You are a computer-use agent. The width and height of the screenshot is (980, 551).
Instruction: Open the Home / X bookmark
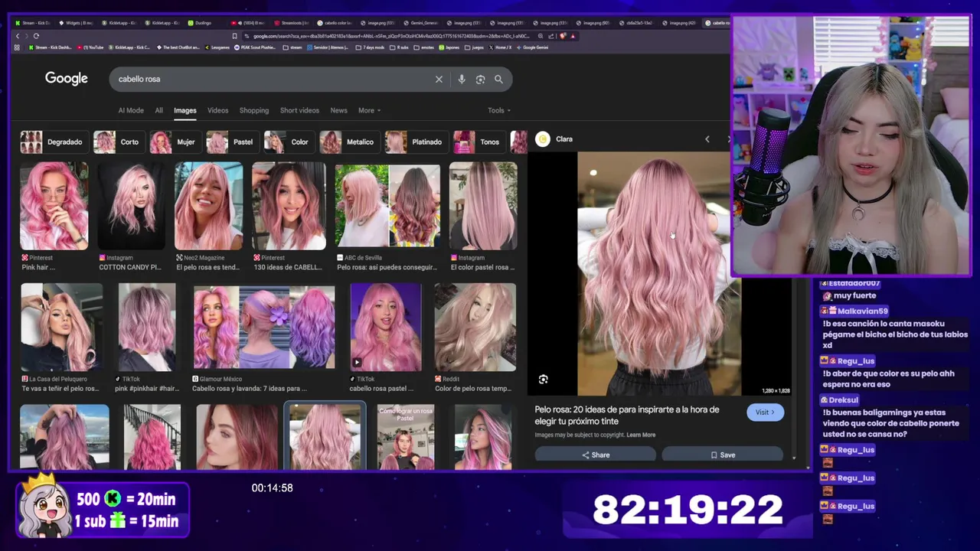(500, 47)
